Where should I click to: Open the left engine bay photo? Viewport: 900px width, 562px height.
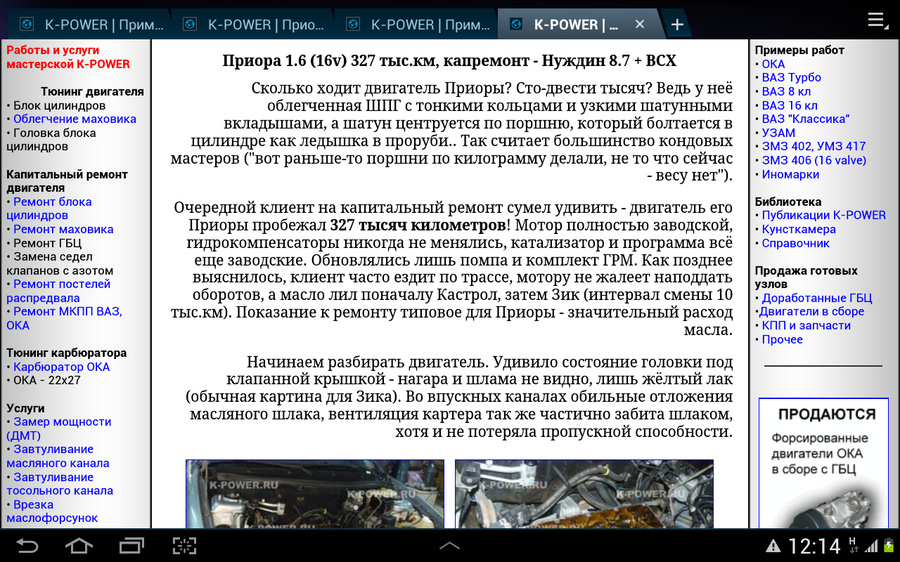315,494
